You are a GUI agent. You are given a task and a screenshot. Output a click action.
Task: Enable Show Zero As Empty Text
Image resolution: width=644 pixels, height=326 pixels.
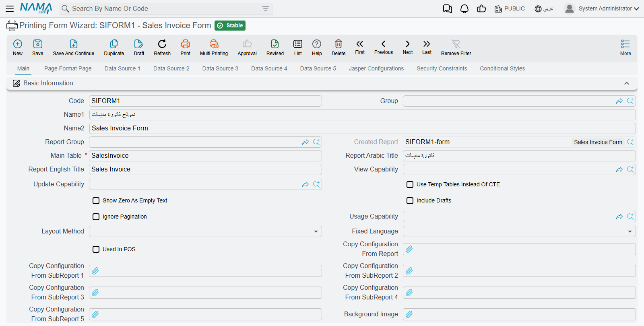coord(96,200)
